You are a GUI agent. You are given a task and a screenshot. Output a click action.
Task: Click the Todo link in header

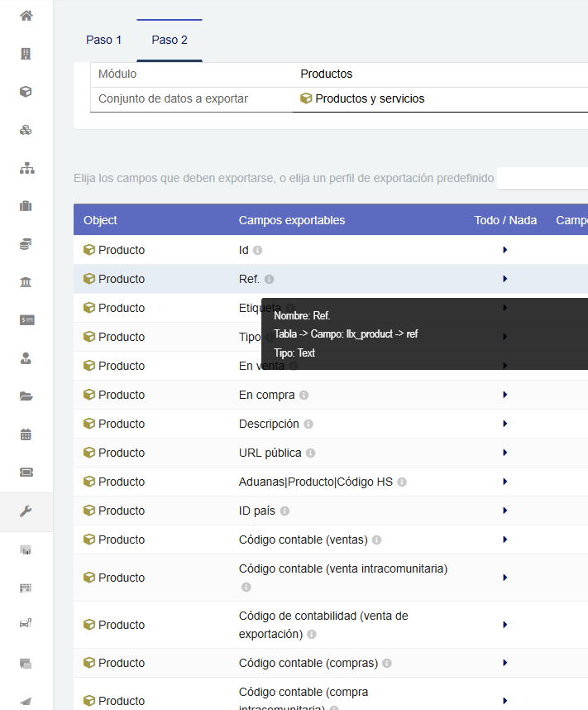pyautogui.click(x=487, y=220)
